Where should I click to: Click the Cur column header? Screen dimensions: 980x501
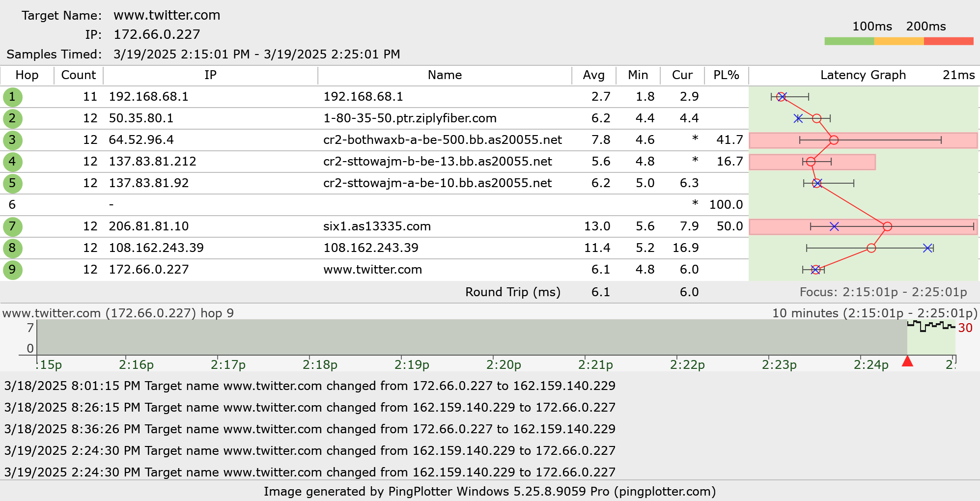682,75
